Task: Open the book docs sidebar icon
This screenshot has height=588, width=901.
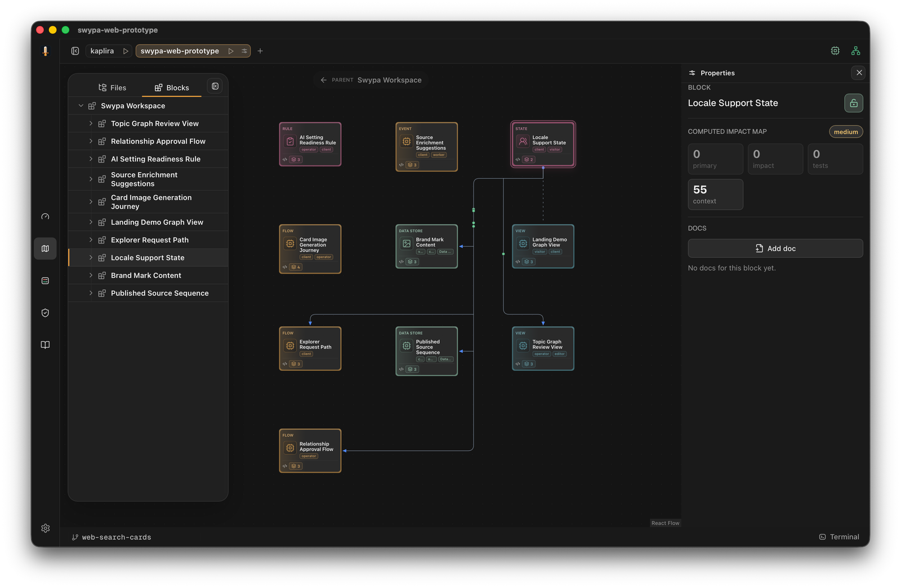Action: point(45,345)
